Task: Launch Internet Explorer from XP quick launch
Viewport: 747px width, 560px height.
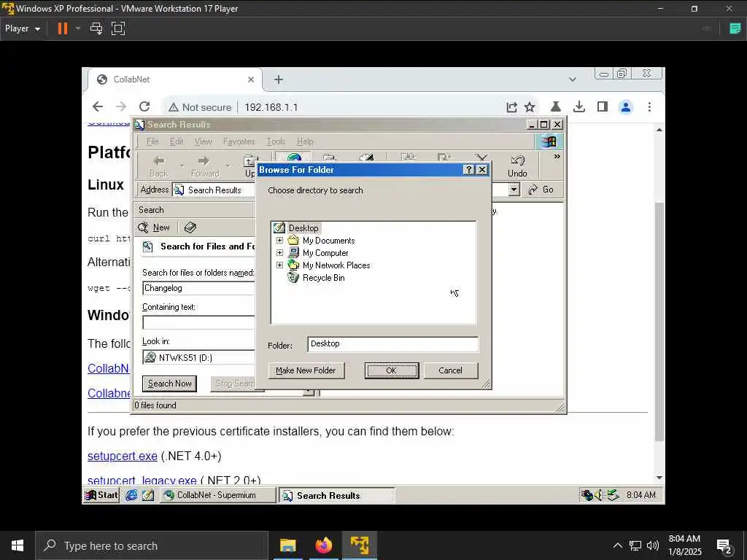Action: [131, 495]
